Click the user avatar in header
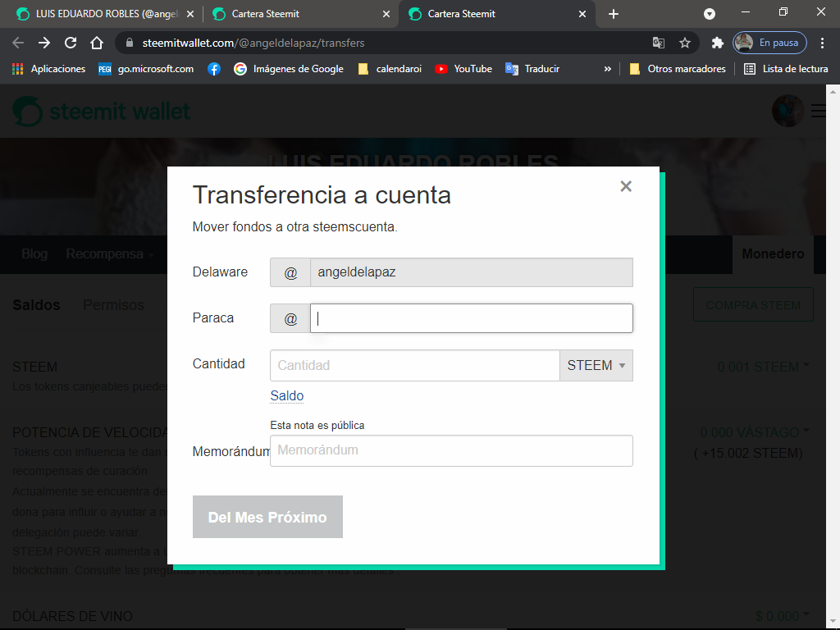The height and width of the screenshot is (630, 840). (787, 111)
